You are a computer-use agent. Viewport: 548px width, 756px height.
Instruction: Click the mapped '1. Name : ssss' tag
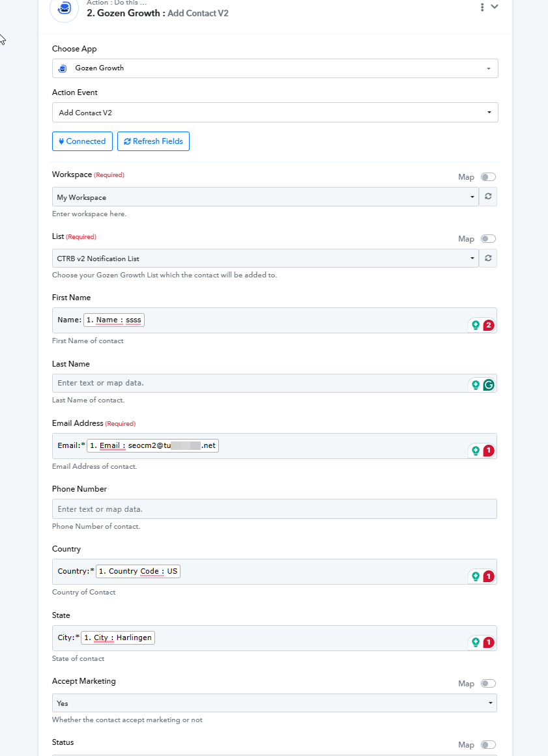(x=114, y=320)
